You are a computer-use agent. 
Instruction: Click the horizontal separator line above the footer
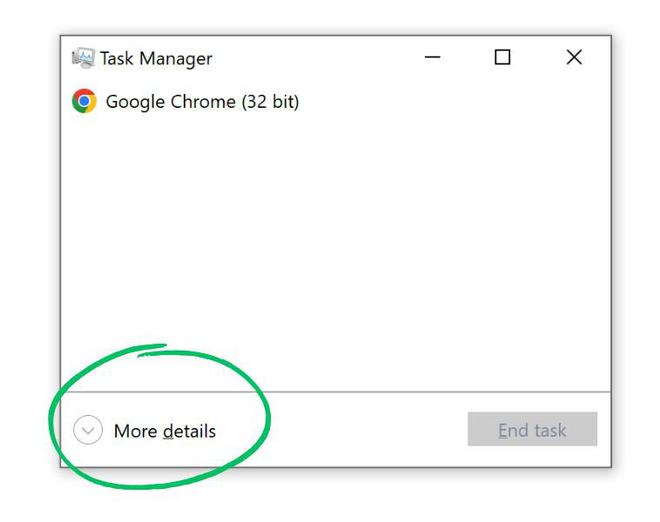point(335,391)
